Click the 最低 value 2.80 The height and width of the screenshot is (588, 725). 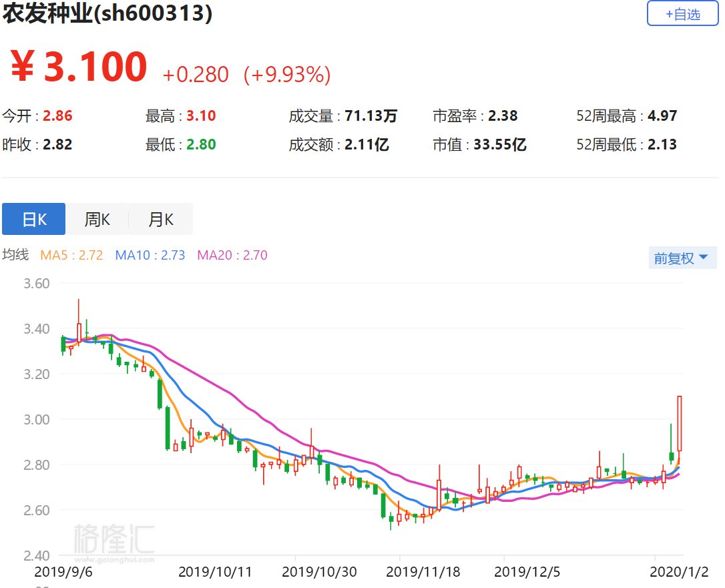pos(201,145)
